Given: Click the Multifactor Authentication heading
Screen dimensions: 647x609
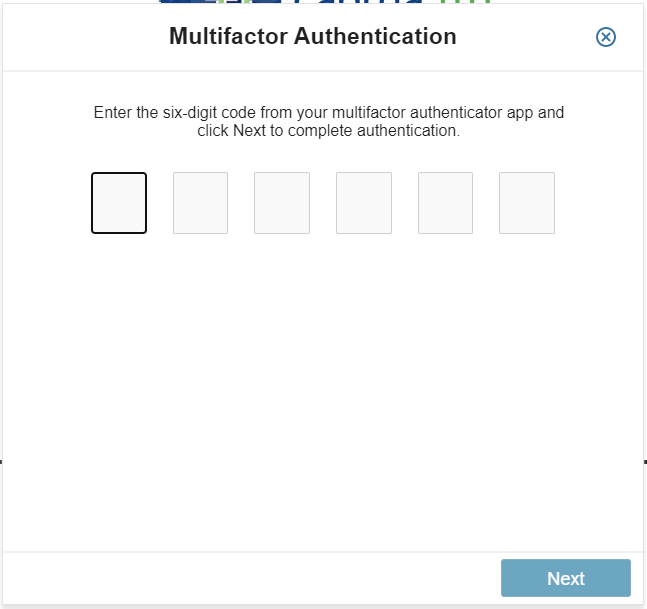Looking at the screenshot, I should click(313, 36).
